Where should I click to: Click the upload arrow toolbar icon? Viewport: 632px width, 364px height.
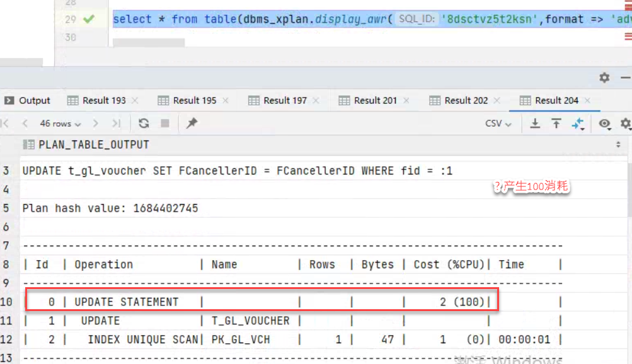point(556,123)
